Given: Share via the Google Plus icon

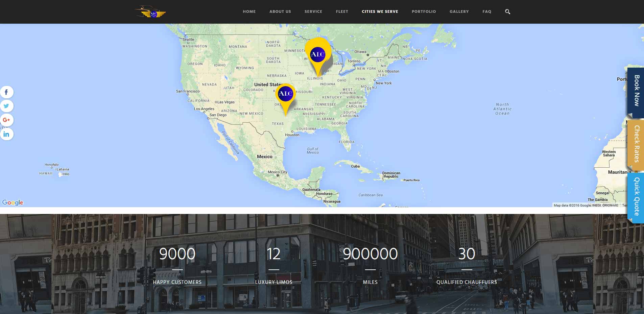Looking at the screenshot, I should click(x=6, y=120).
